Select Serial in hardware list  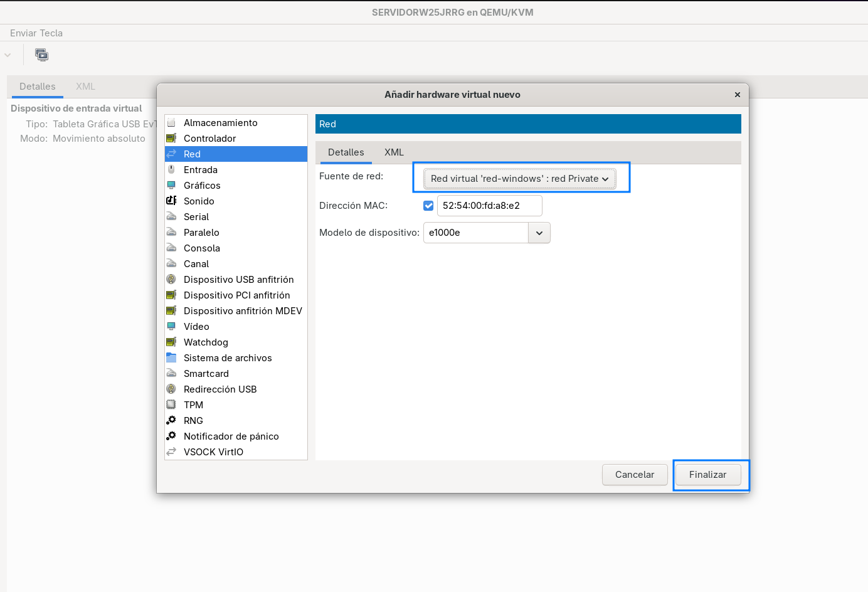(236, 217)
